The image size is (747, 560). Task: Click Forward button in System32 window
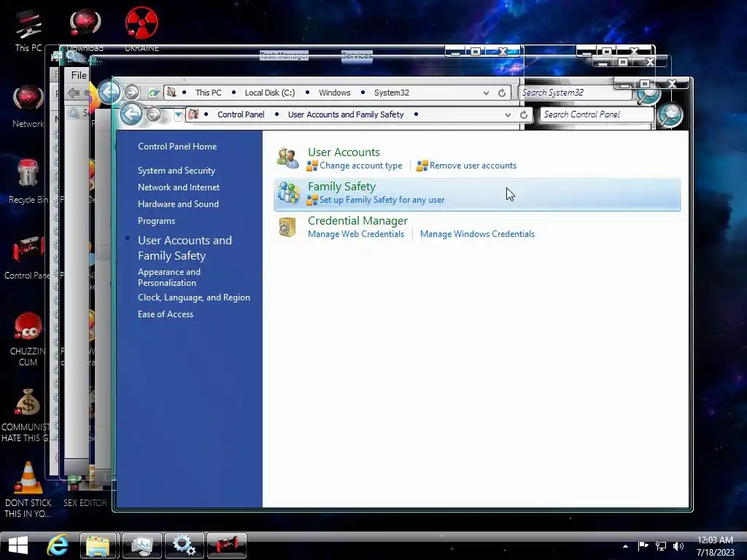132,92
